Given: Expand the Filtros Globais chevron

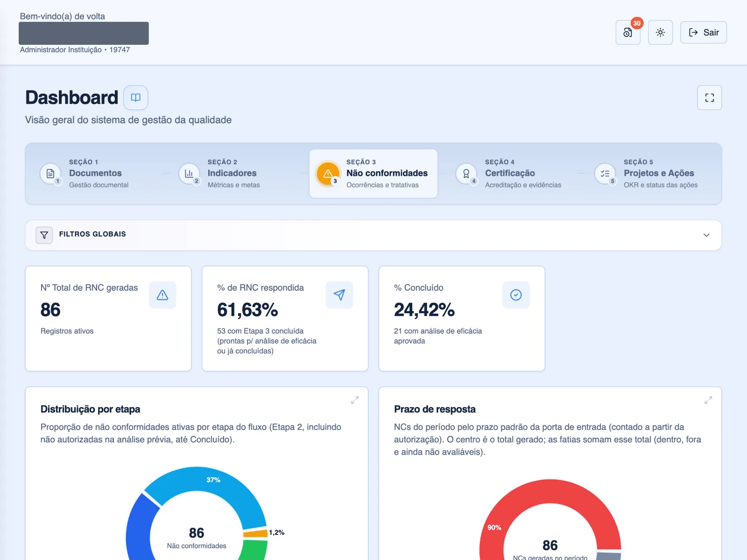Looking at the screenshot, I should coord(706,235).
